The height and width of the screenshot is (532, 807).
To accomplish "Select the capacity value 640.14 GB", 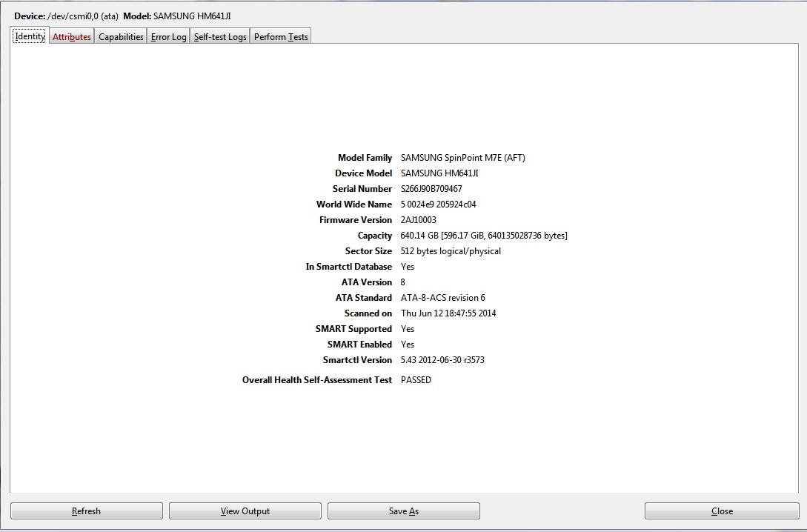I will (x=419, y=236).
